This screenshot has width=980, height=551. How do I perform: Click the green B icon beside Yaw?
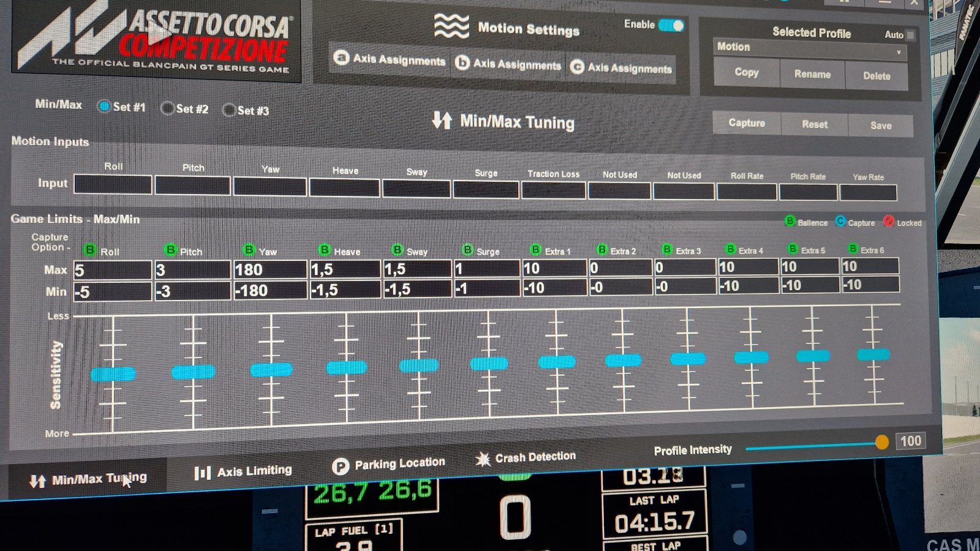point(249,250)
